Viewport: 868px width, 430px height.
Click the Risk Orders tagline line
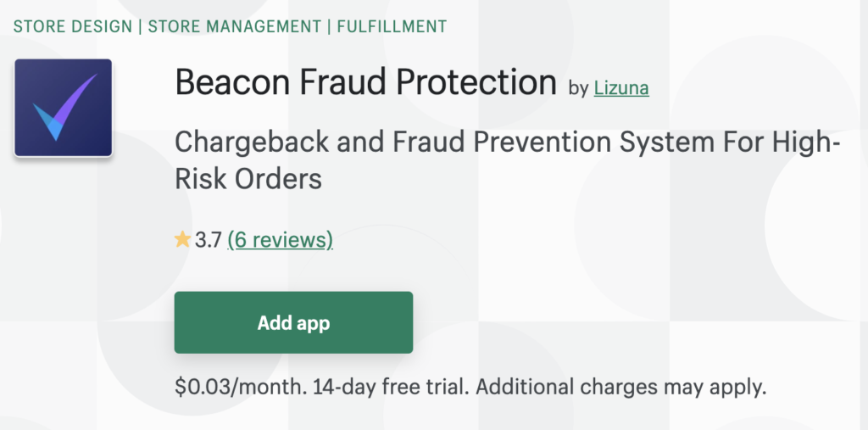coord(248,180)
